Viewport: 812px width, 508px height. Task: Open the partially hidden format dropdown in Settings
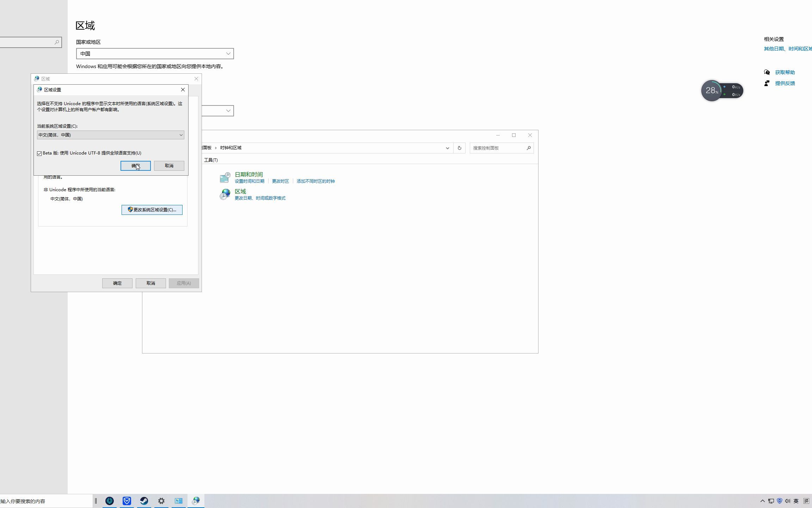point(217,111)
